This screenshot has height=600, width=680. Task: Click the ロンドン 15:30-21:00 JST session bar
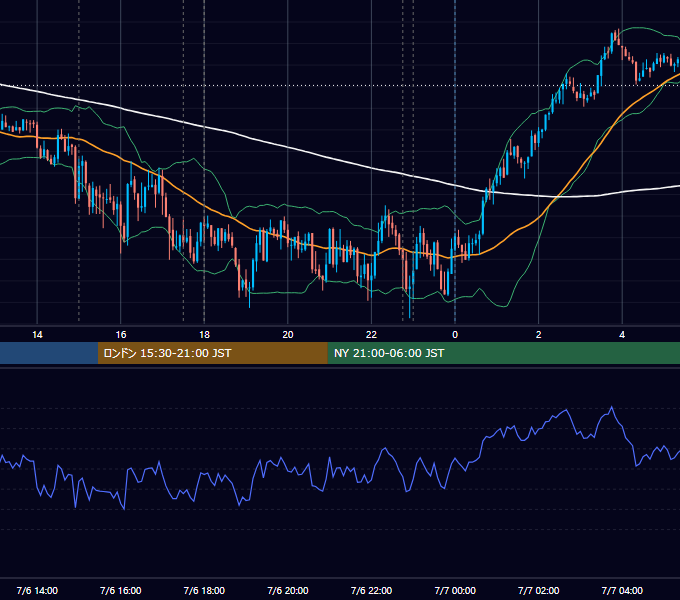pyautogui.click(x=212, y=353)
